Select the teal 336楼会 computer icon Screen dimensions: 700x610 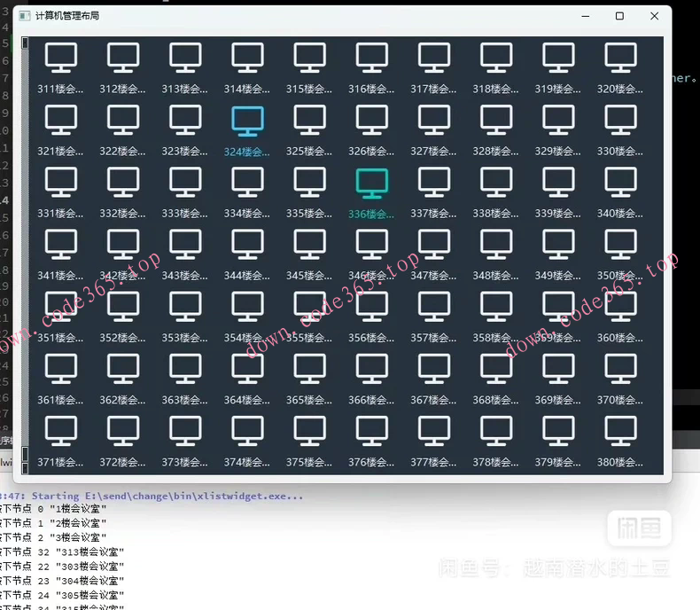click(x=371, y=183)
